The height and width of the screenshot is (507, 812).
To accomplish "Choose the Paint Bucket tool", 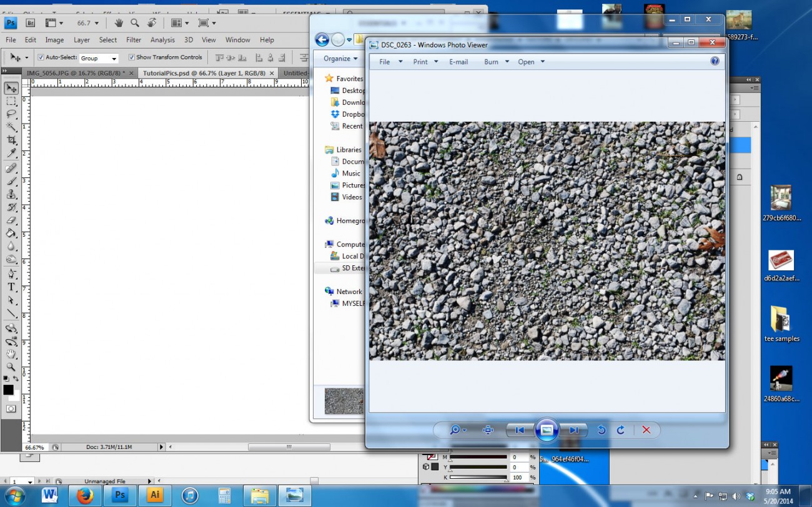I will click(x=11, y=234).
